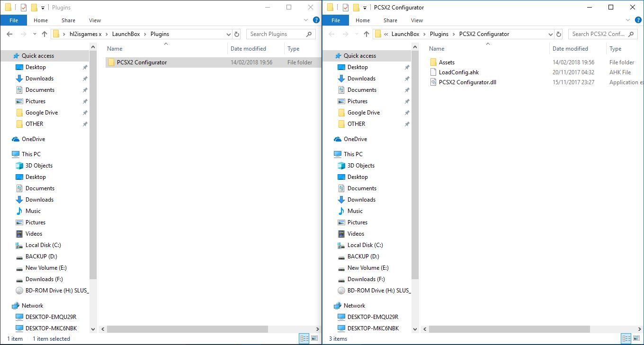Click Plugins breadcrumb in PCSX2 Configurator address bar

(439, 34)
